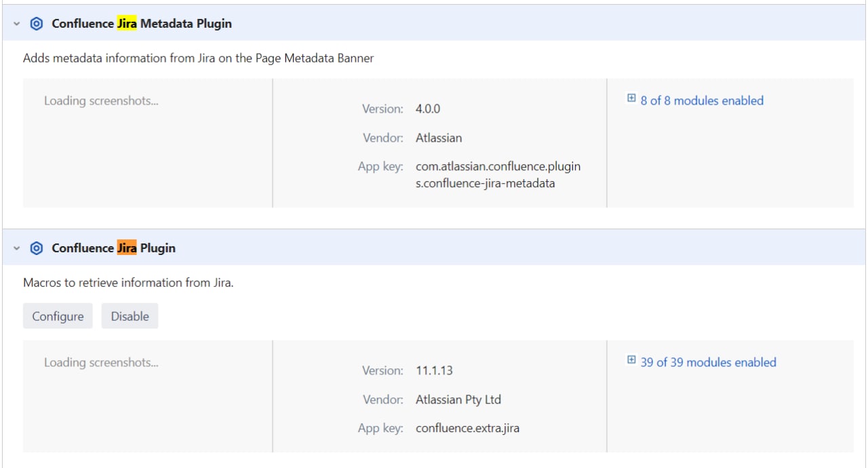The width and height of the screenshot is (868, 468).
Task: Click the Disable button
Action: pos(130,316)
